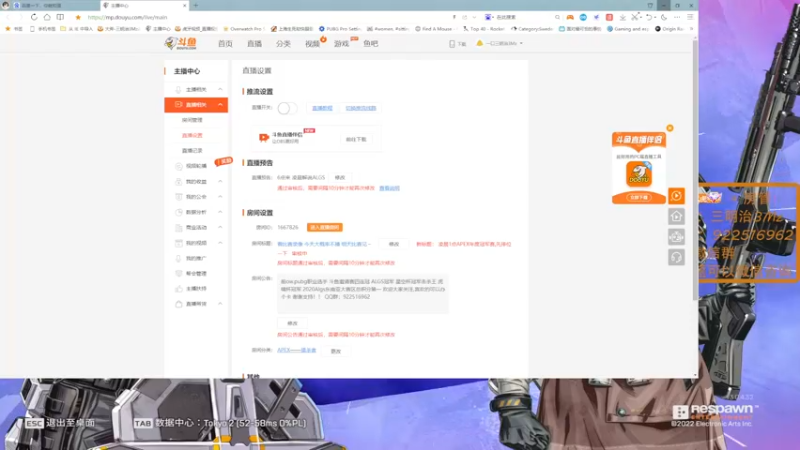Click the thumbs-up 主播扶持 sidebar icon
Screen dimensions: 800x450
179,289
